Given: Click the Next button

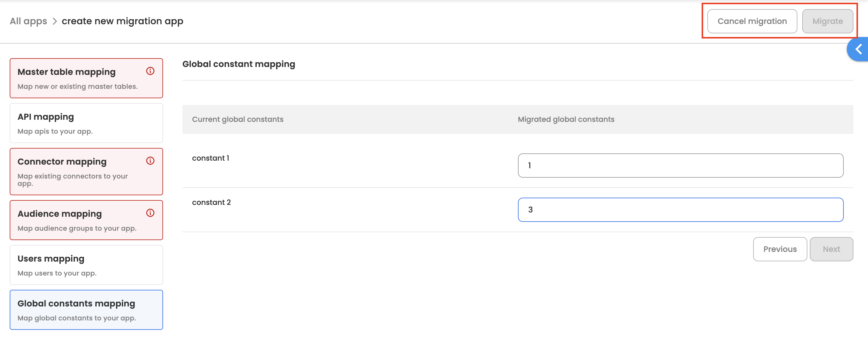Looking at the screenshot, I should [x=831, y=249].
